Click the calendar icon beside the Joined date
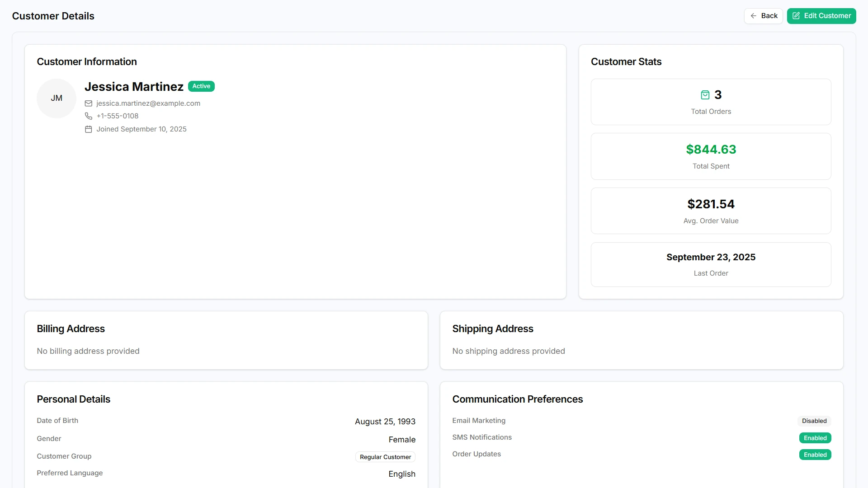 [x=89, y=129]
